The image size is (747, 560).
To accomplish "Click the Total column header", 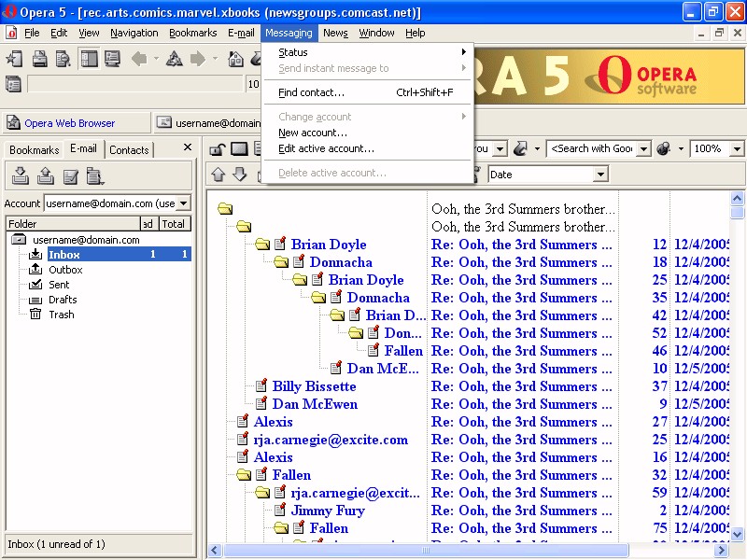I will (175, 224).
